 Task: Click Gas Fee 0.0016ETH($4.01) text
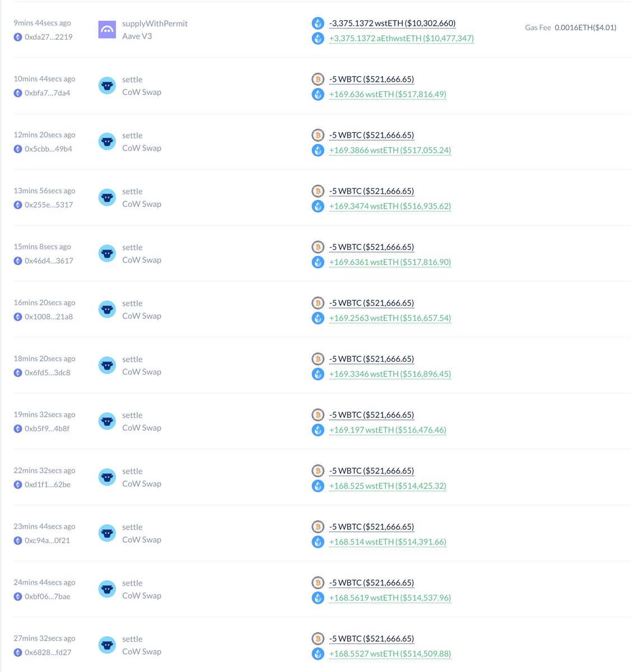[571, 27]
